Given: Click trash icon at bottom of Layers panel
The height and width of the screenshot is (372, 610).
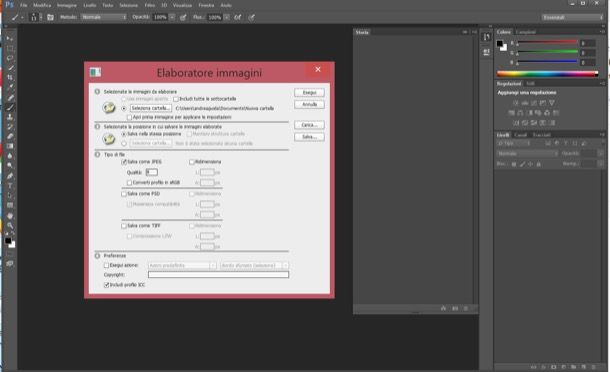Looking at the screenshot, I should pyautogui.click(x=593, y=367).
